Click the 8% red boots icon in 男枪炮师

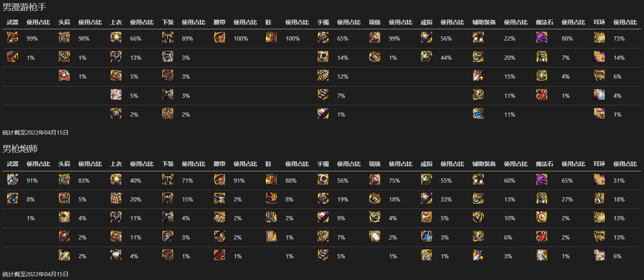271,199
